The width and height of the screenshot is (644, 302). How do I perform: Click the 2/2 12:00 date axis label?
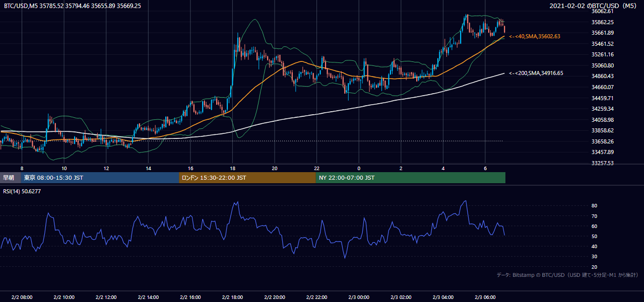(106, 297)
